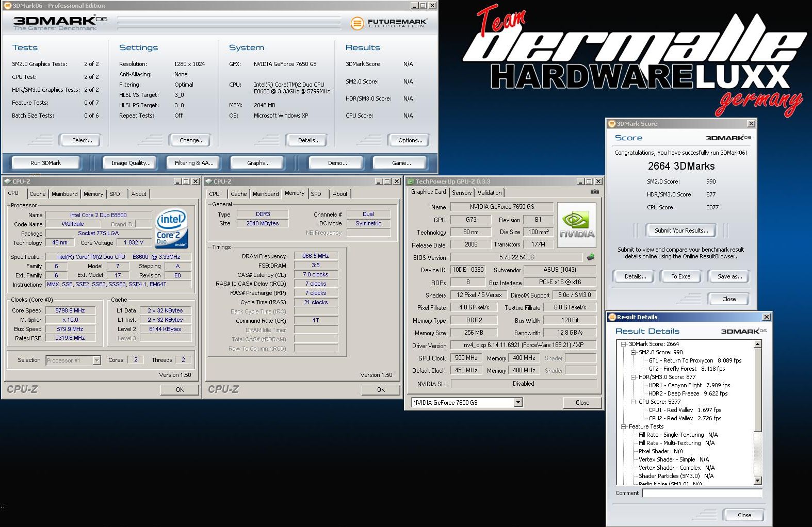Click the Result Details window title icon
Viewport: 812px width, 527px height.
point(612,317)
